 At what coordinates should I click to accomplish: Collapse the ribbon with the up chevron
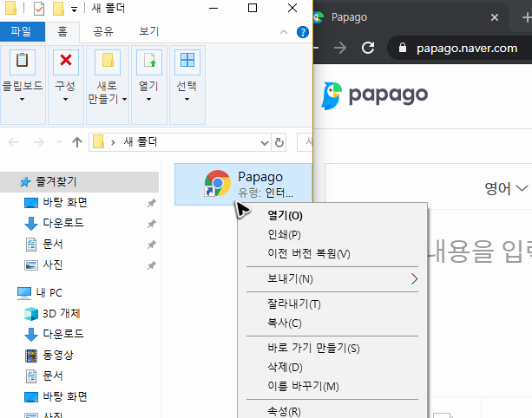coord(284,32)
